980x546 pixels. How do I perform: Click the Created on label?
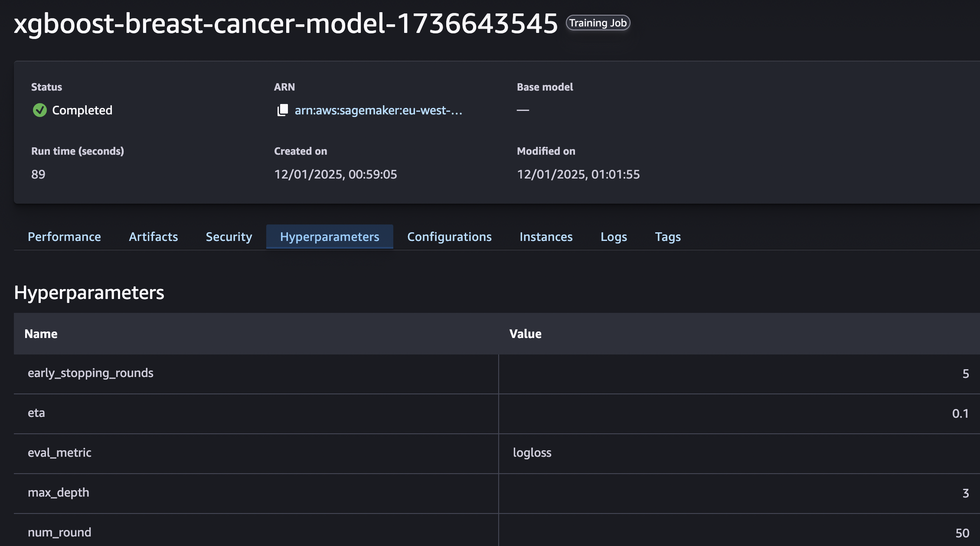[x=301, y=151]
